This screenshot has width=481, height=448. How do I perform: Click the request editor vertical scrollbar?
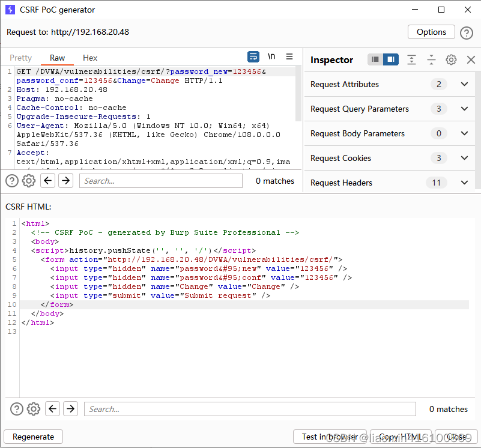click(298, 94)
